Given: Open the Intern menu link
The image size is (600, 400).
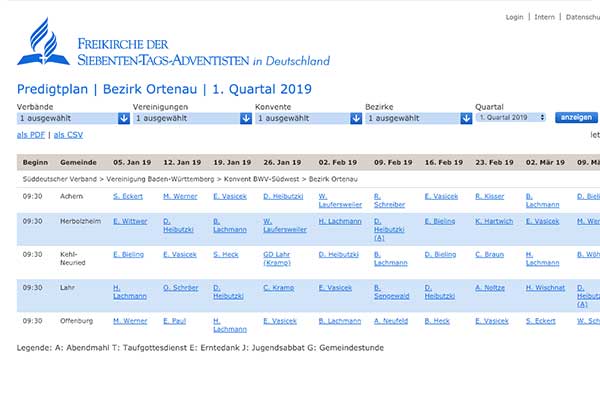Looking at the screenshot, I should pyautogui.click(x=544, y=17).
